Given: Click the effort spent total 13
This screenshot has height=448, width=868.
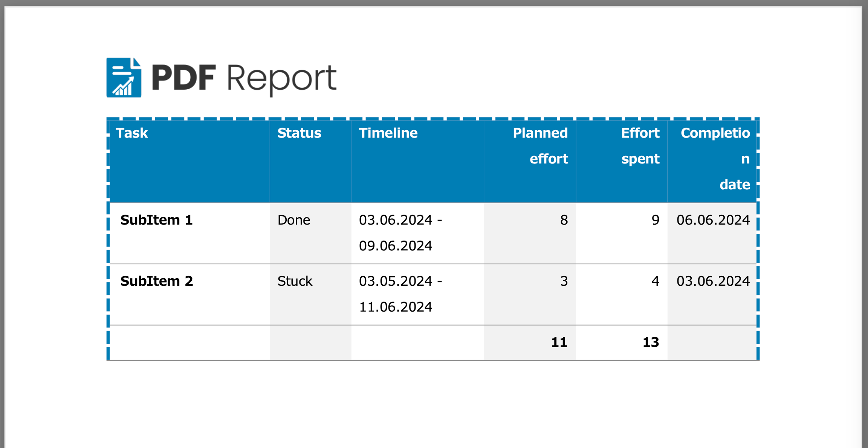Looking at the screenshot, I should pos(650,342).
